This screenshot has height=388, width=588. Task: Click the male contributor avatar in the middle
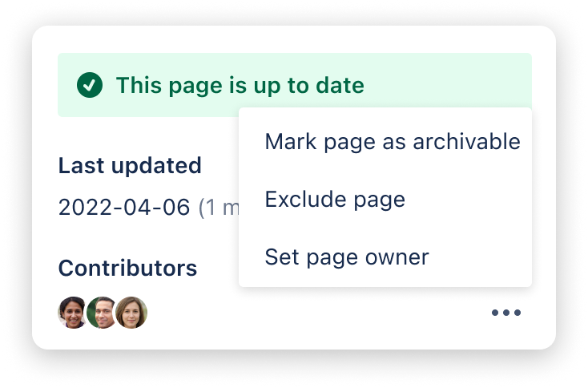coord(101,313)
